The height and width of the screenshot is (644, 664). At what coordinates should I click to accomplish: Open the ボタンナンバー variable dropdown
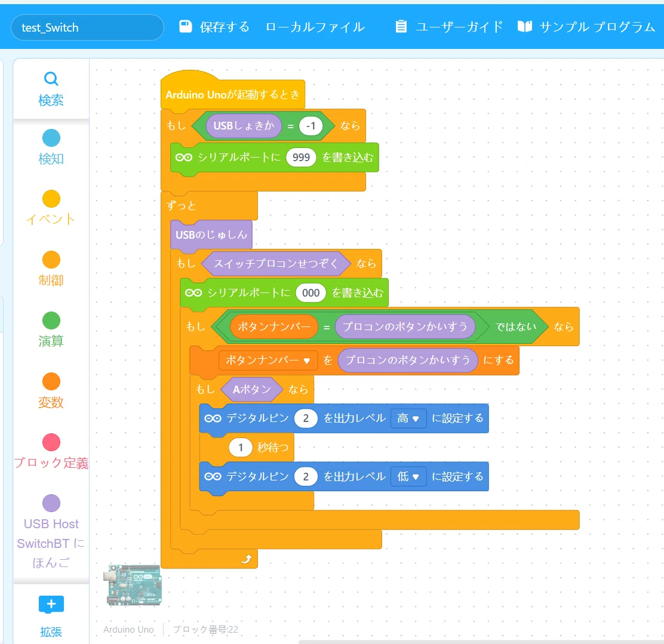[269, 360]
